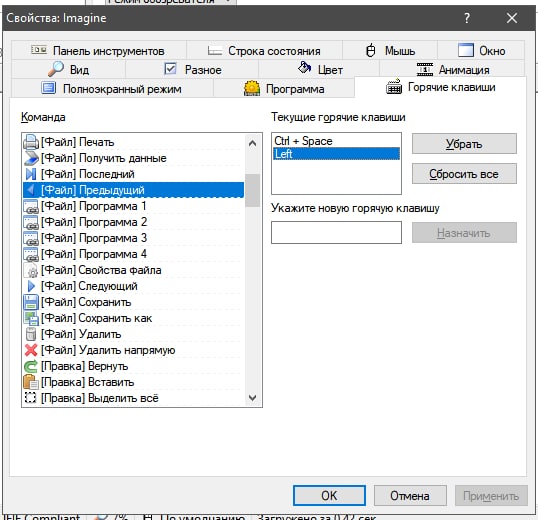Click the green redo icon for [Правка] Вернуть
The height and width of the screenshot is (520, 538).
31,366
